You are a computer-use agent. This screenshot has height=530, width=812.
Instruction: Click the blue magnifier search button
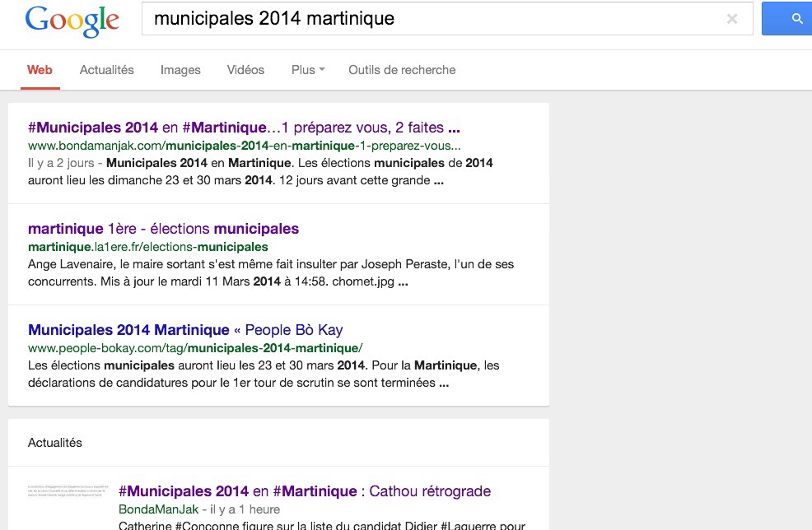click(x=787, y=19)
